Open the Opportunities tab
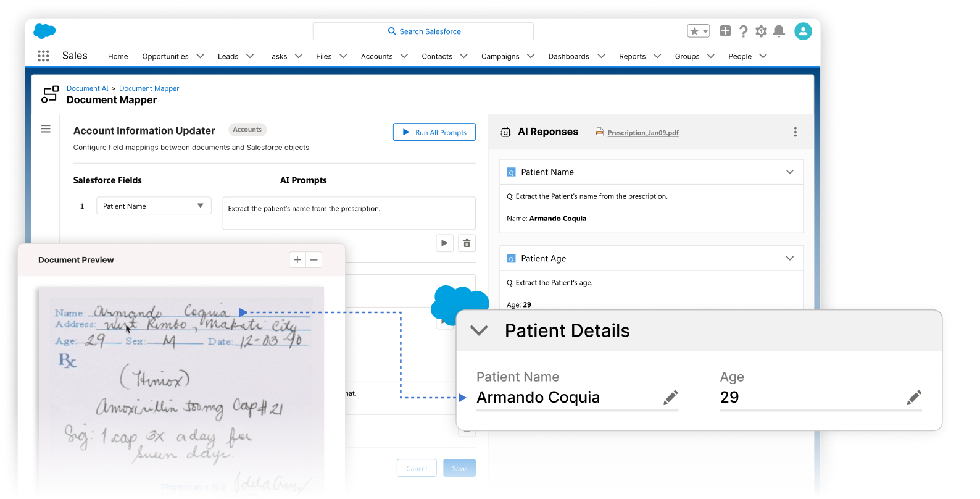The width and height of the screenshot is (980, 499). tap(165, 56)
